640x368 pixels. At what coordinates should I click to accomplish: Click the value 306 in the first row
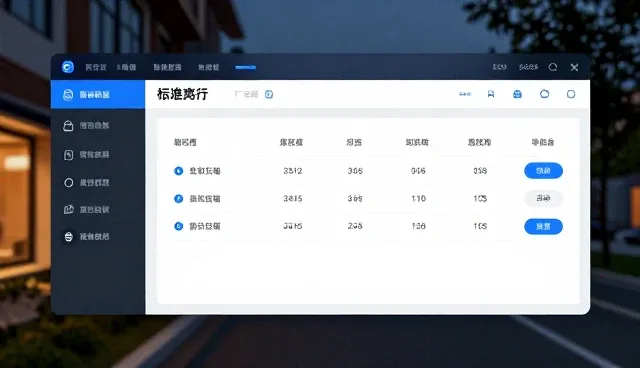pyautogui.click(x=355, y=171)
